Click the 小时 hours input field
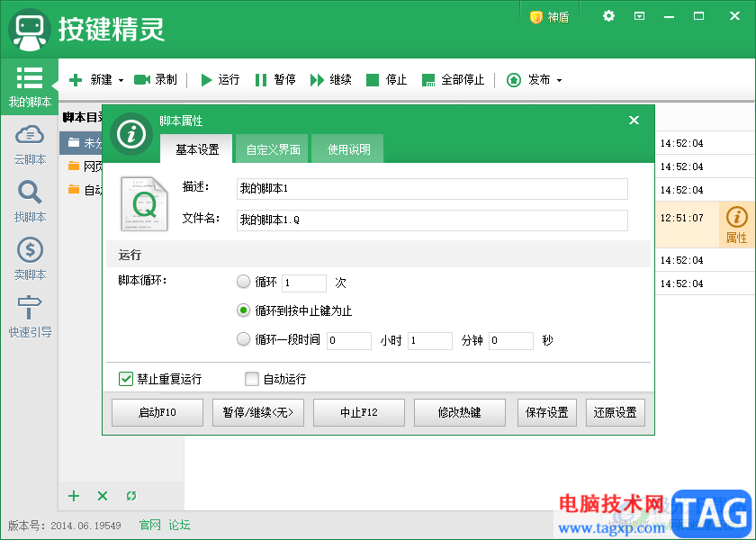 pos(349,340)
